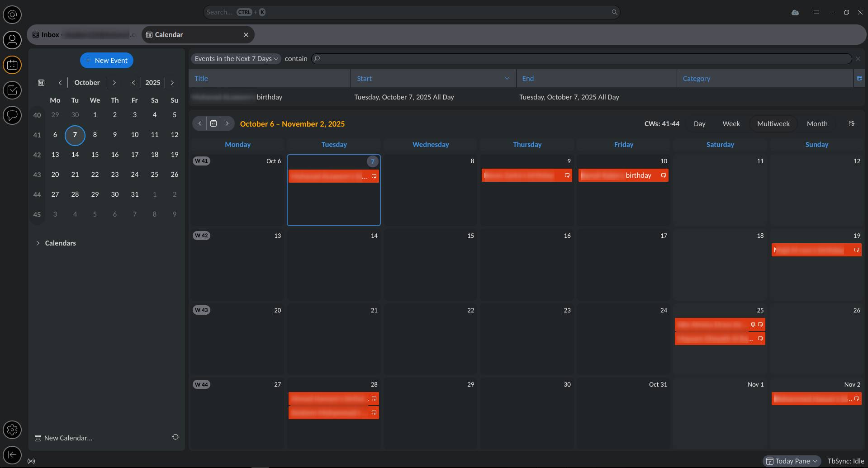Select the October 16 cell in multiweek grid
The height and width of the screenshot is (468, 868).
click(527, 265)
